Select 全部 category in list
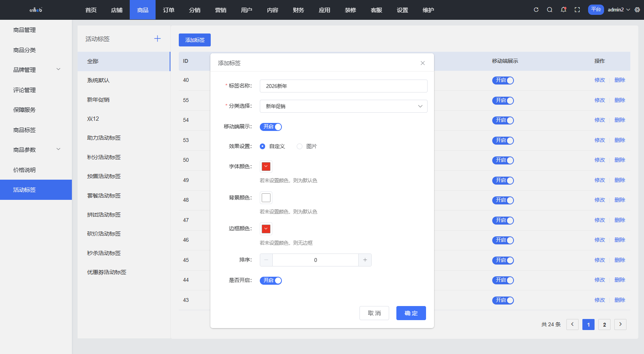The width and height of the screenshot is (644, 354). 124,61
